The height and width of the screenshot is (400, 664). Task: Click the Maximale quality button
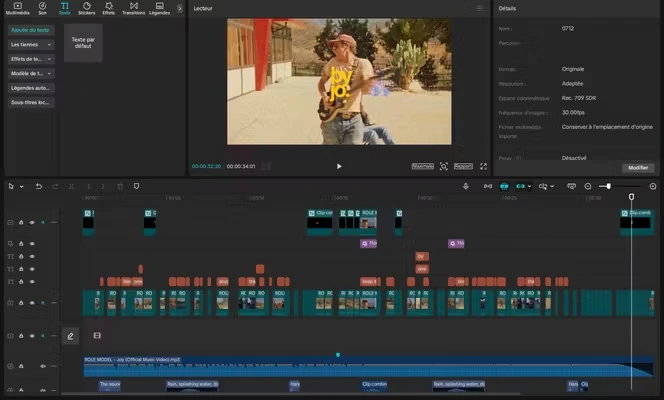423,166
